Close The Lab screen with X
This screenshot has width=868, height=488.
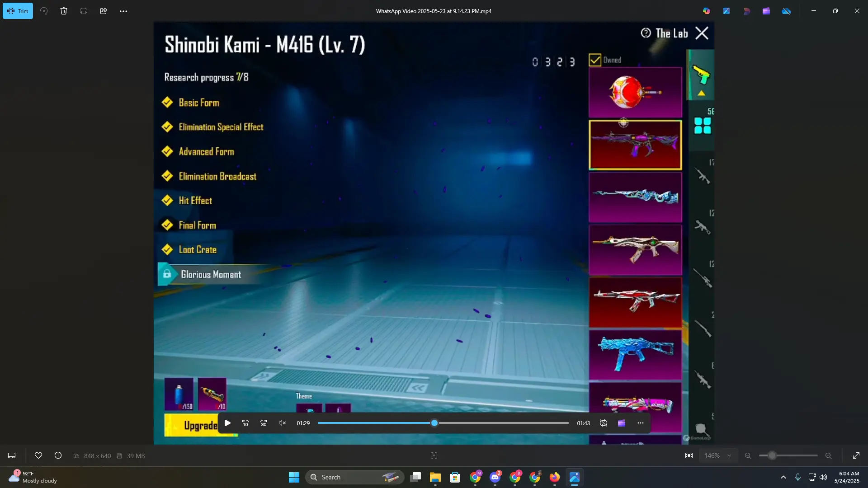point(702,33)
